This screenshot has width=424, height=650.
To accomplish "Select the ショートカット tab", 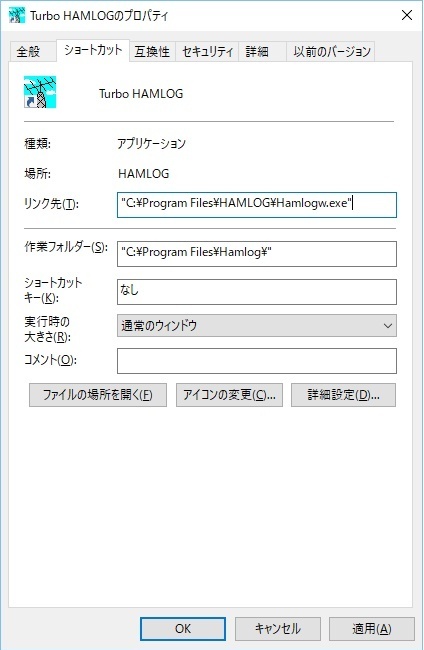I will click(x=93, y=50).
